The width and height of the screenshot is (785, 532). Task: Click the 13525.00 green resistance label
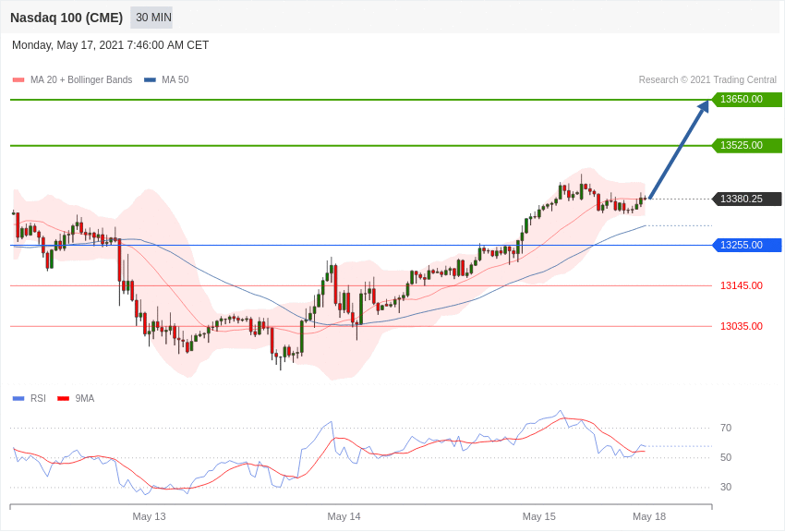pyautogui.click(x=746, y=145)
